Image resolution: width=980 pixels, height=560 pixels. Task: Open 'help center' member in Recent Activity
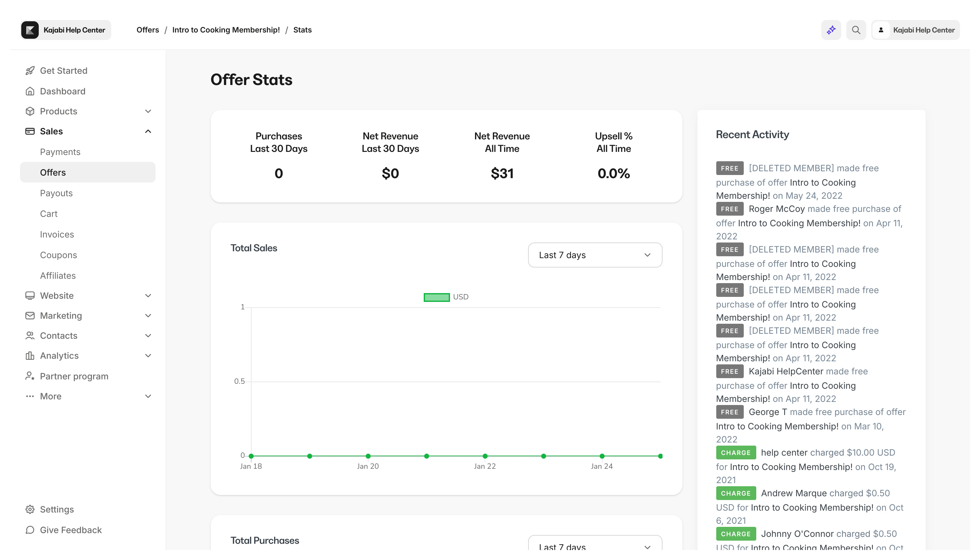[784, 453]
